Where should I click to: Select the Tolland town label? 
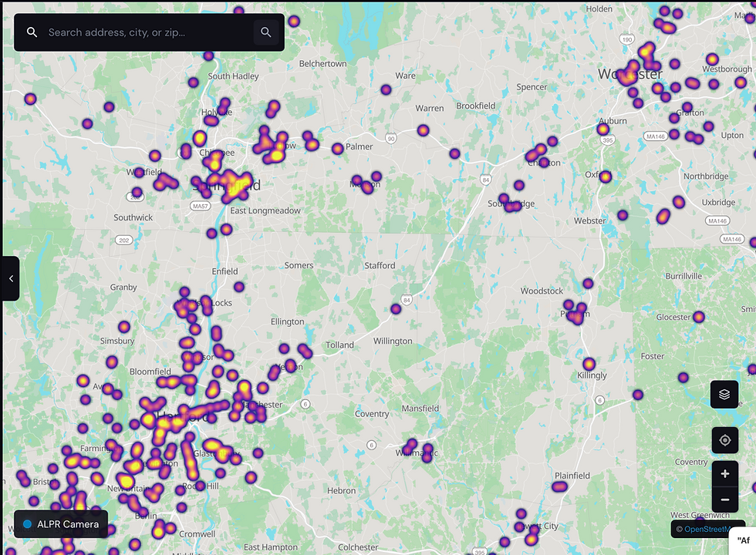[x=339, y=345]
